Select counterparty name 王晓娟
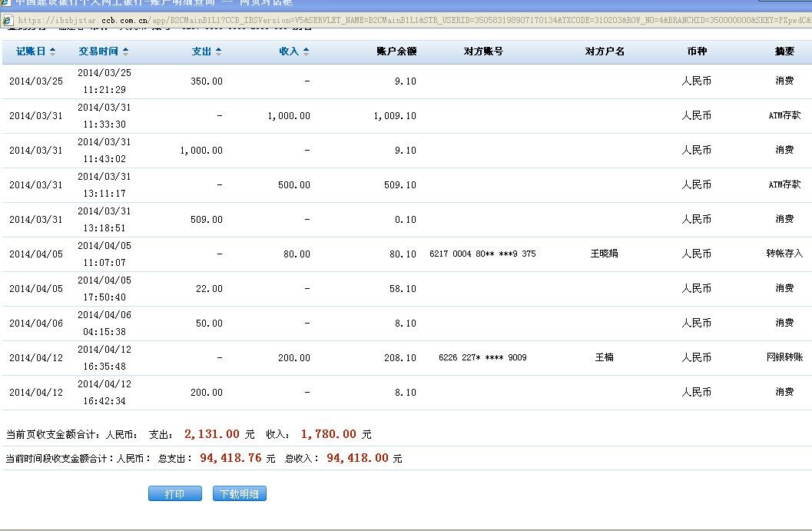The width and height of the screenshot is (812, 531). (x=604, y=254)
